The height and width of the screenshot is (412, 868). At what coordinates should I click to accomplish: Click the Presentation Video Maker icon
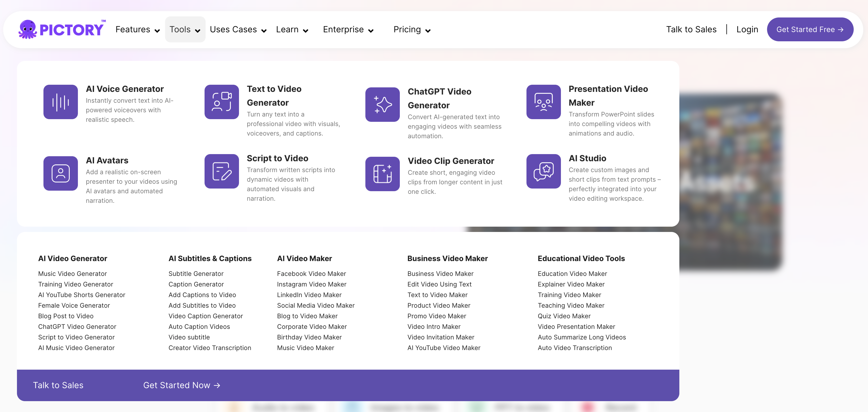click(x=543, y=102)
